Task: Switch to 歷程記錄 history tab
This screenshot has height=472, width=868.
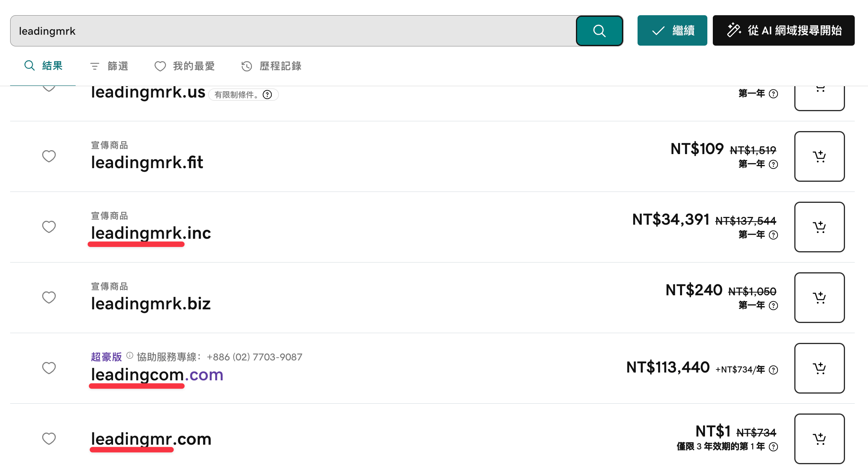Action: (x=271, y=66)
